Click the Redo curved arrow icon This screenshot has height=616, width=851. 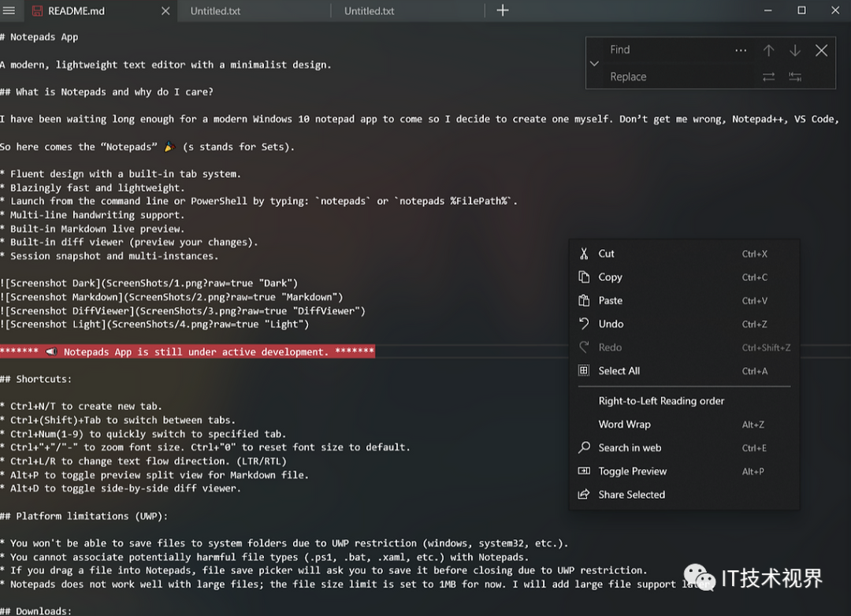[x=584, y=347]
